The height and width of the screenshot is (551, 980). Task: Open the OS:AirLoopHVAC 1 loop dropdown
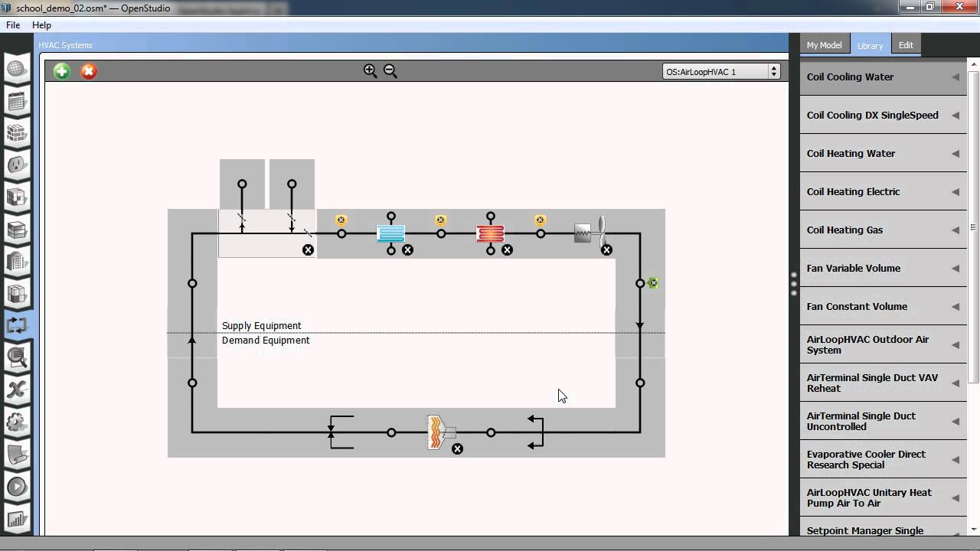(721, 72)
